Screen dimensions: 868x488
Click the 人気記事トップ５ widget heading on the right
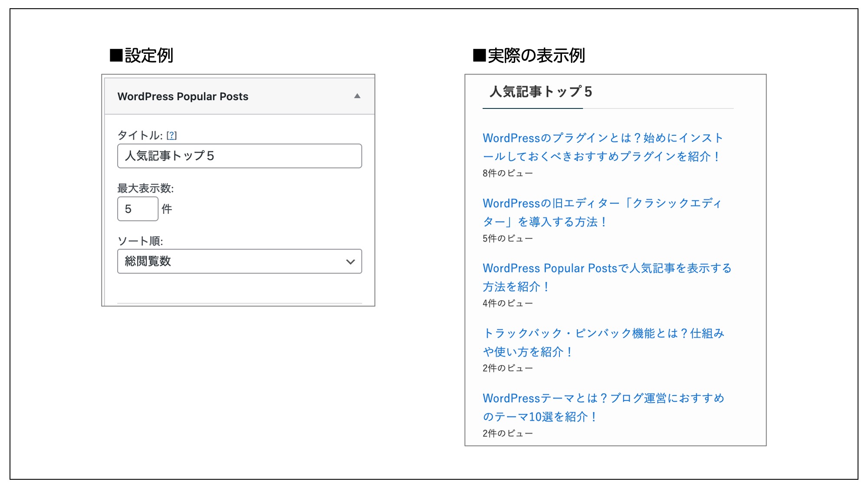[x=541, y=92]
